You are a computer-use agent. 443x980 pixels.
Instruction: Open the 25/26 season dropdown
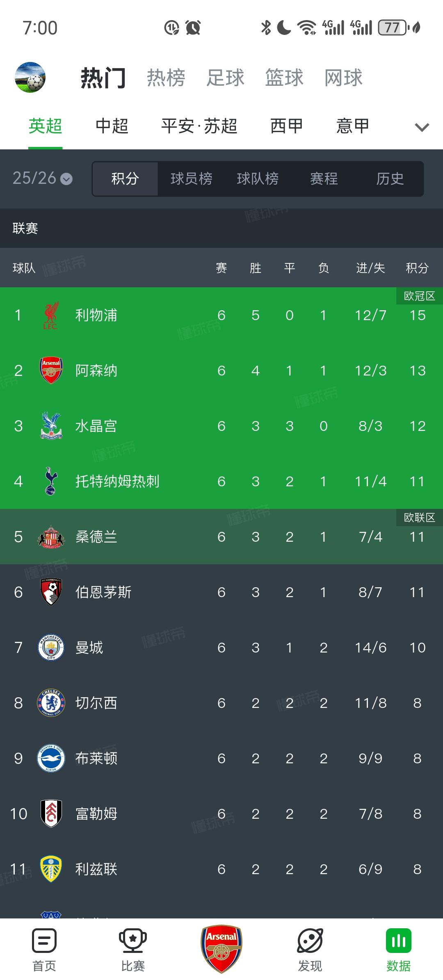pyautogui.click(x=42, y=179)
